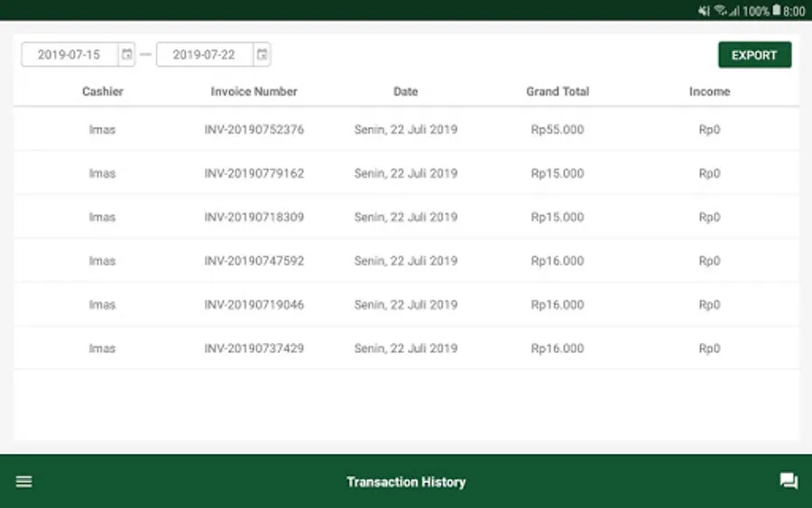Click the Income column header
Viewport: 812px width, 508px height.
pos(709,91)
